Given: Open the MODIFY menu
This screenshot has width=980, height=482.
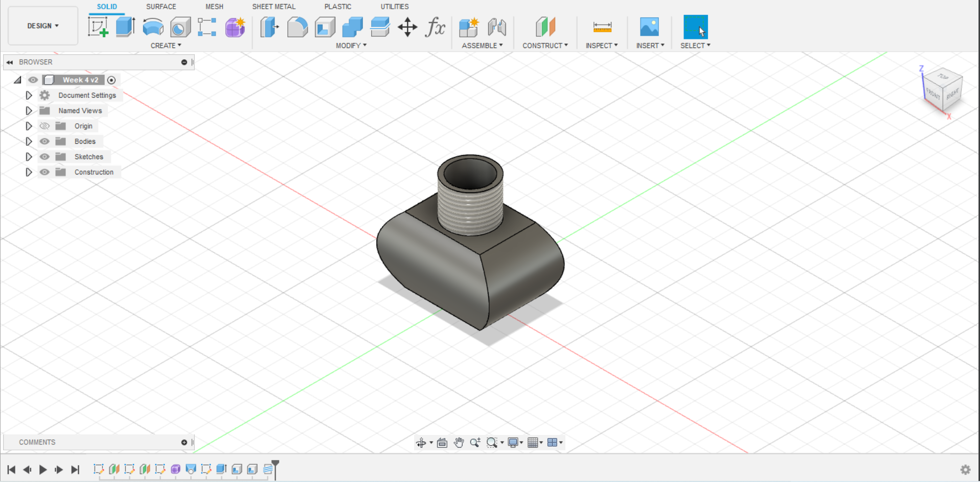Looking at the screenshot, I should point(351,46).
